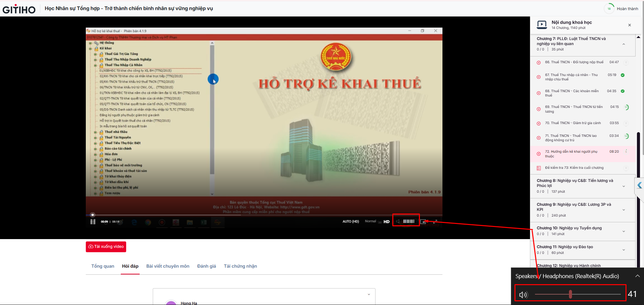Expand audio output device list chevron
The image size is (644, 305).
point(637,276)
